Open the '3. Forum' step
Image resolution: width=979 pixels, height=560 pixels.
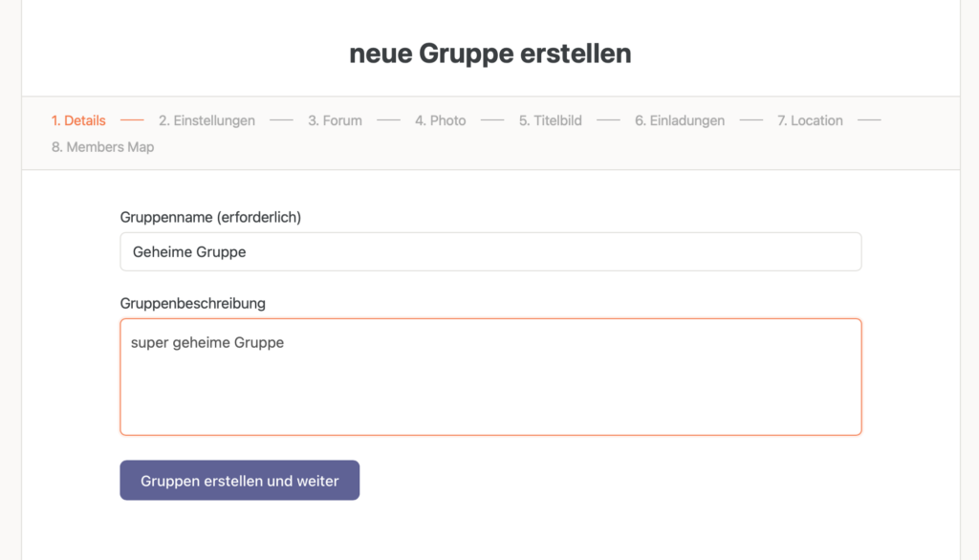click(x=335, y=120)
